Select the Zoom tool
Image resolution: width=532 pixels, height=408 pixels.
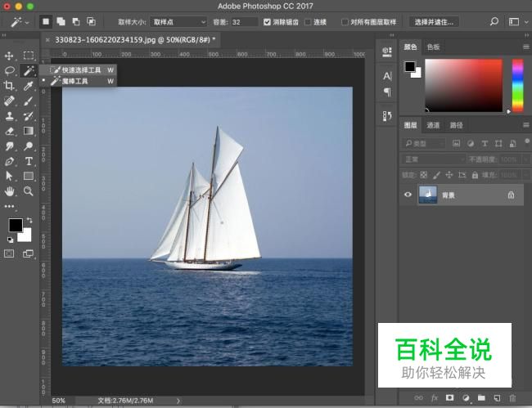29,191
